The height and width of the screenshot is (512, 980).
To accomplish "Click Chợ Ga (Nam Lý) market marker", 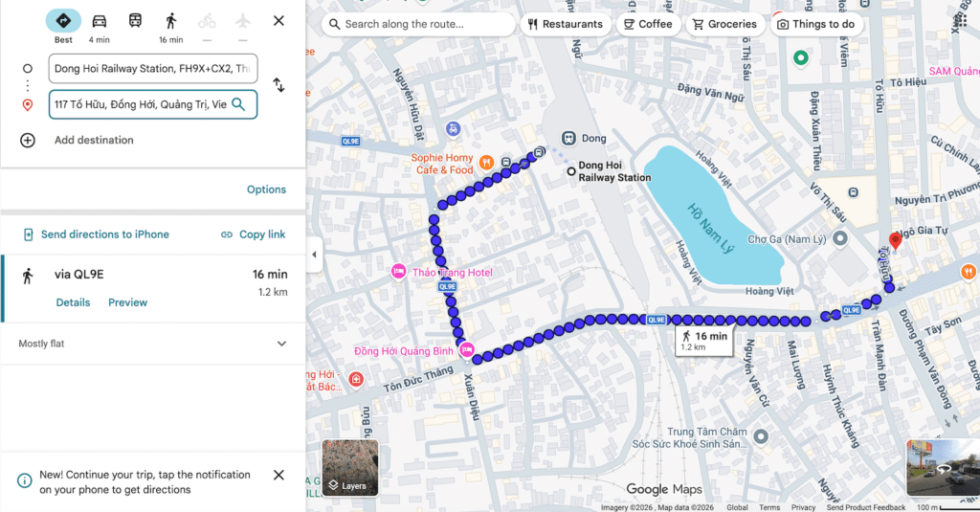I will [x=840, y=238].
